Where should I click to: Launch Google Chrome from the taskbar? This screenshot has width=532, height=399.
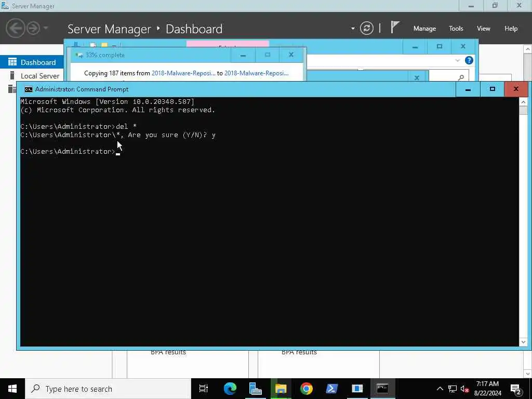306,389
